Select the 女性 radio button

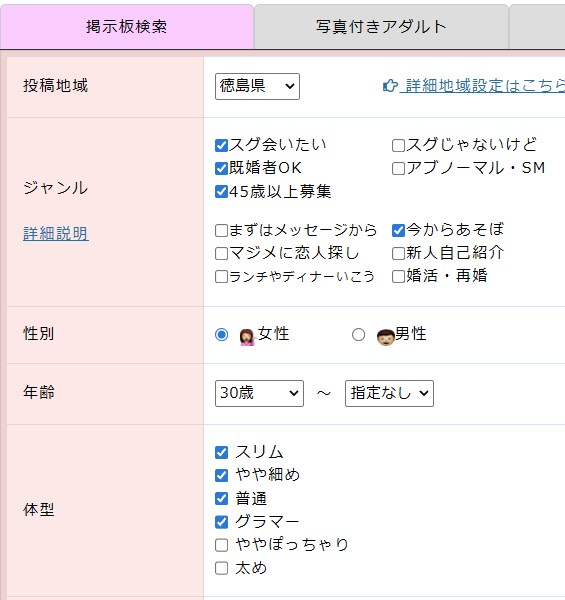pyautogui.click(x=221, y=335)
